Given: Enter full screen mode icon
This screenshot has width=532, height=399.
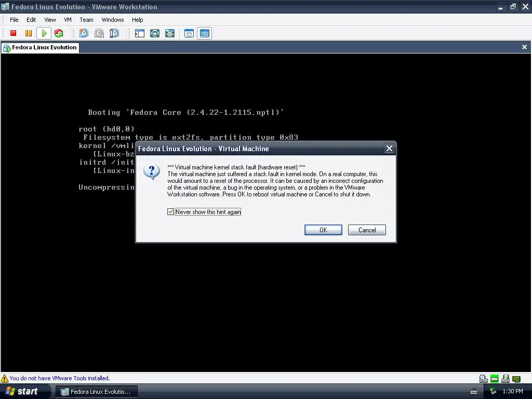Looking at the screenshot, I should (x=170, y=33).
